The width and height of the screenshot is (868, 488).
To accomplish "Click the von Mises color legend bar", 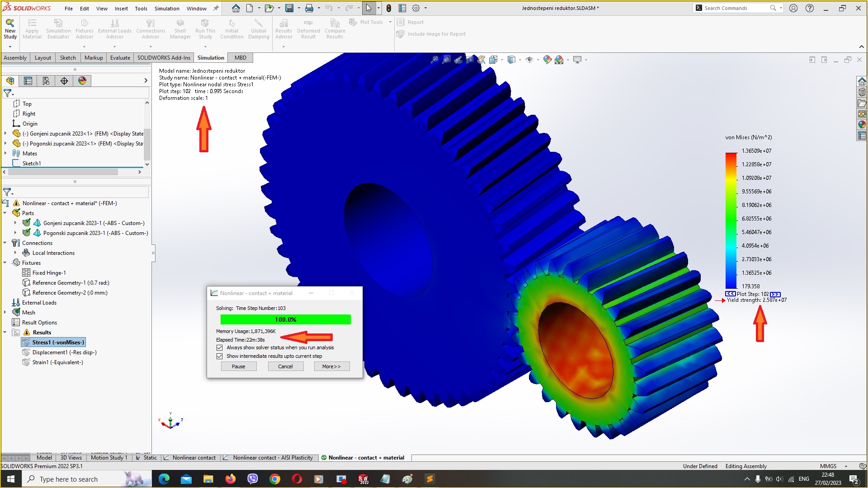I will click(731, 221).
